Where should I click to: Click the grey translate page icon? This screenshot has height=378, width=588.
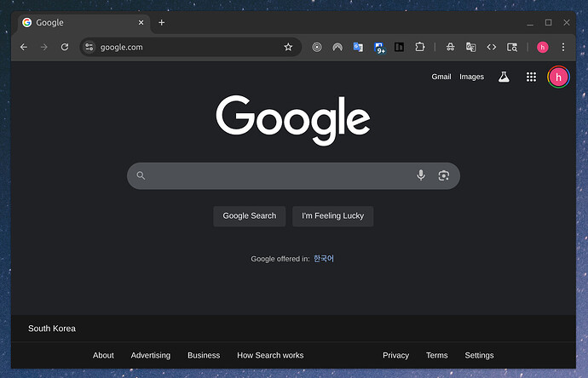tap(471, 47)
